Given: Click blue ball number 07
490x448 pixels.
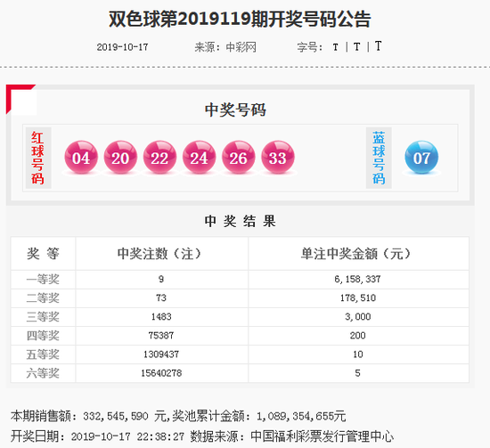Looking at the screenshot, I should pyautogui.click(x=421, y=157).
